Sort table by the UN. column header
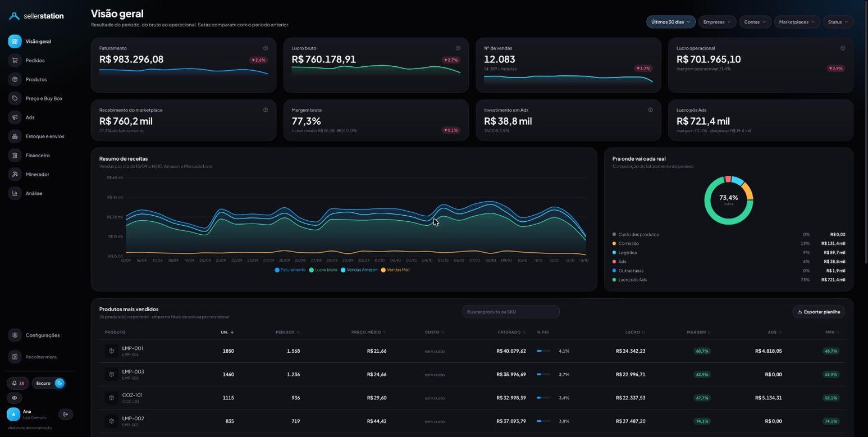868x437 pixels. point(227,333)
